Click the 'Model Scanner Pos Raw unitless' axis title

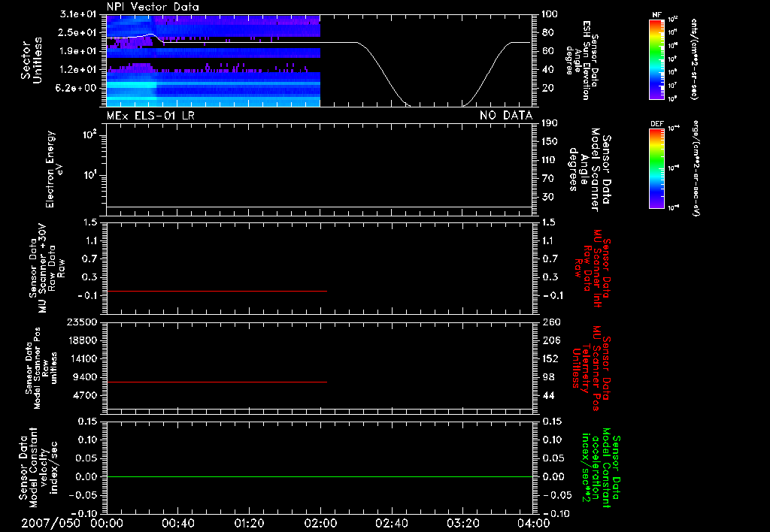tap(41, 368)
